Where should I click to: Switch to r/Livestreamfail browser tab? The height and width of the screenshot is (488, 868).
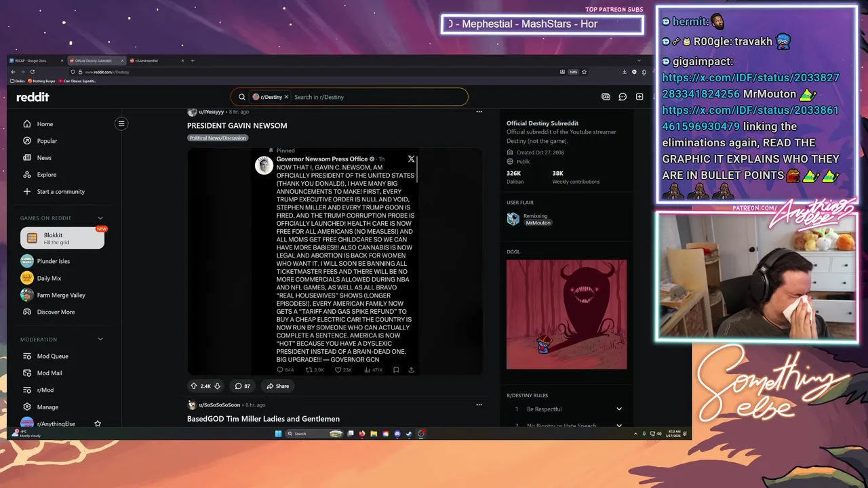(x=157, y=60)
